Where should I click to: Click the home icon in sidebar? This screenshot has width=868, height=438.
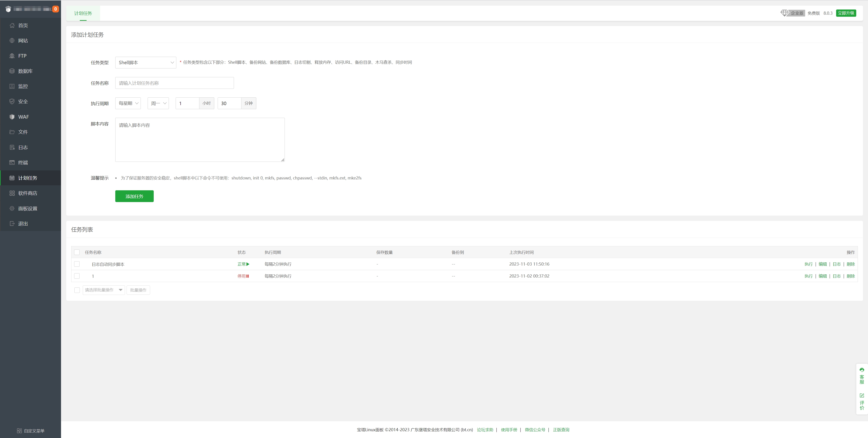(12, 25)
